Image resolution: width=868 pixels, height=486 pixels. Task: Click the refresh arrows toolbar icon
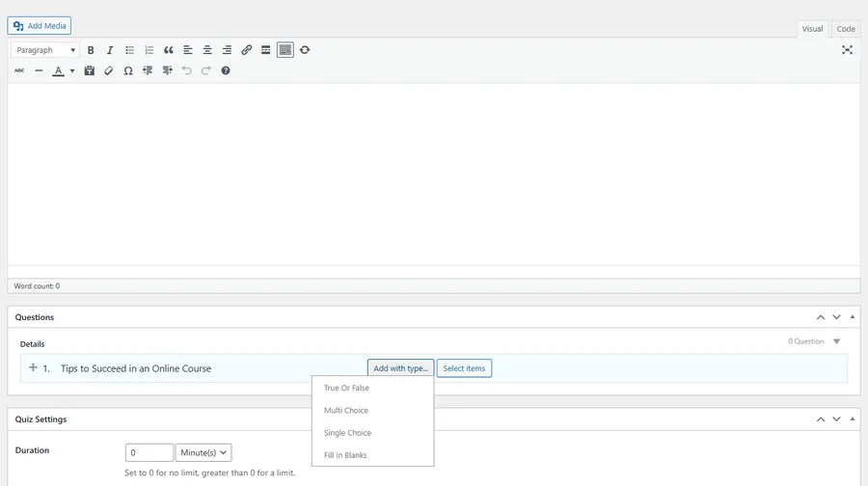[x=305, y=50]
